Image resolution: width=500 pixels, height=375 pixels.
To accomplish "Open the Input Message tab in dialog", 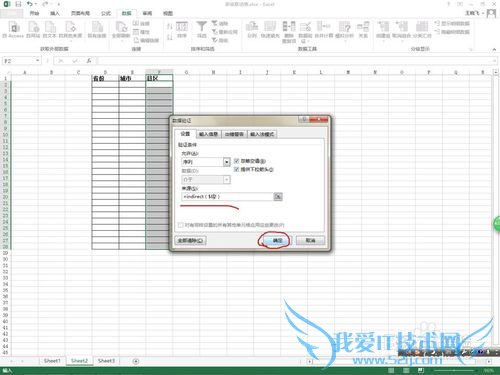I will point(208,134).
